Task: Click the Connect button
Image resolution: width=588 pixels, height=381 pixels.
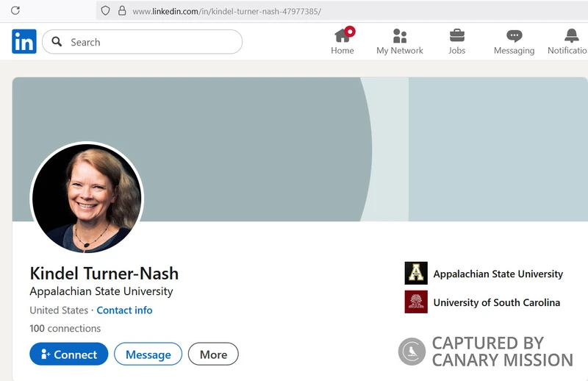Action: [x=69, y=354]
